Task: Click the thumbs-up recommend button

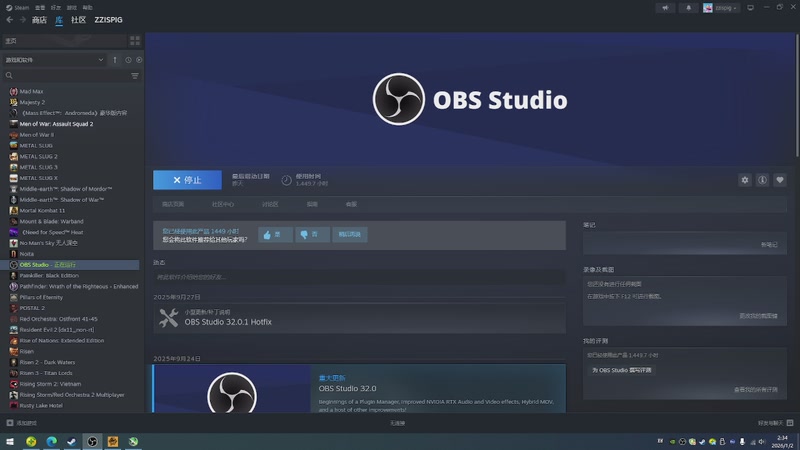Action: pos(275,234)
